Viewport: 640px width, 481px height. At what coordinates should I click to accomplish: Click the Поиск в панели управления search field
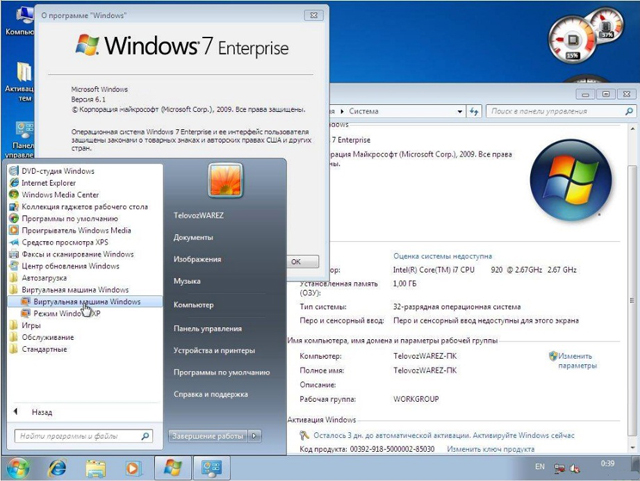[x=560, y=111]
